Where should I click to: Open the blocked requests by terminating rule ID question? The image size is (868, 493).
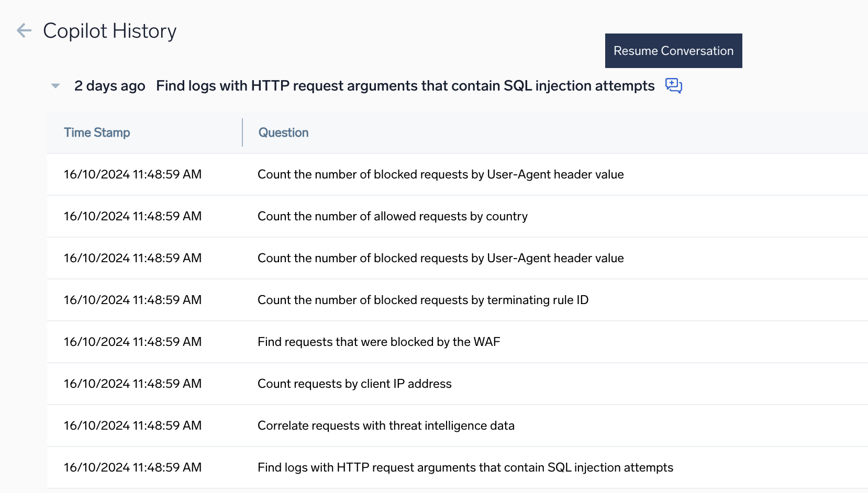(422, 300)
